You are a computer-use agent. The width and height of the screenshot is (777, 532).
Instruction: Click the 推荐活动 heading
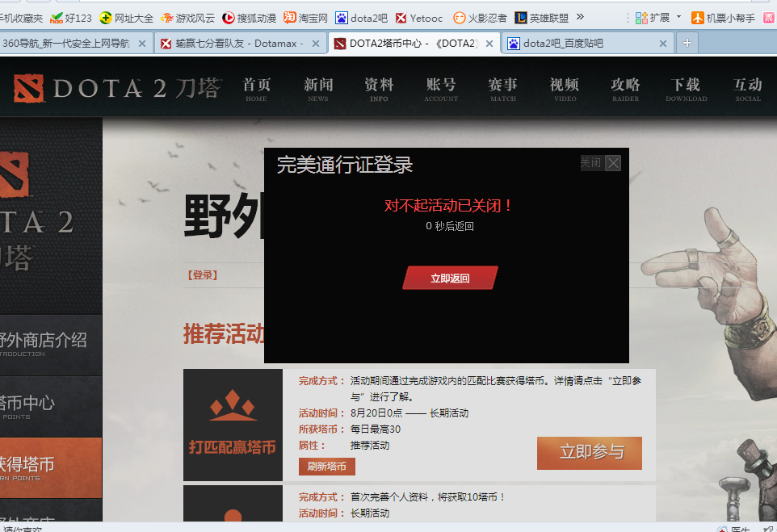[x=224, y=334]
